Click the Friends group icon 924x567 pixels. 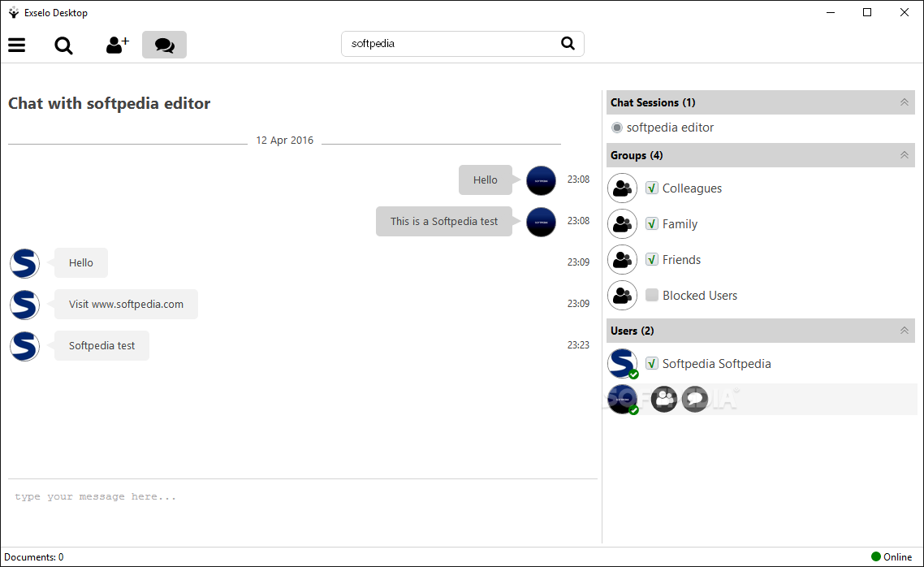(622, 259)
